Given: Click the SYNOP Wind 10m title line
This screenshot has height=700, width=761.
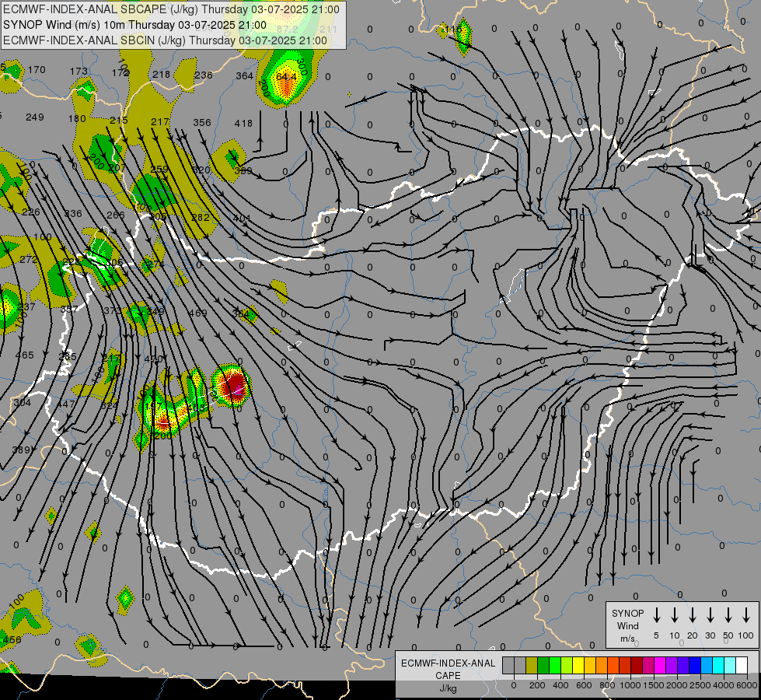Looking at the screenshot, I should 135,25.
